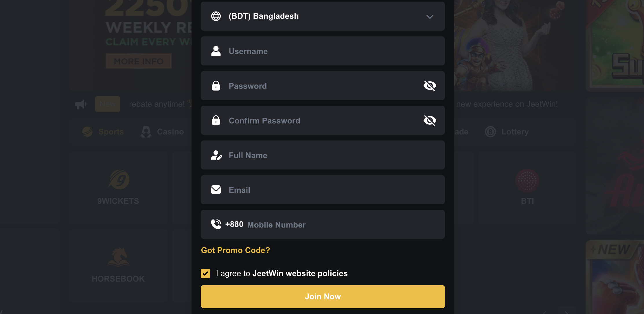Click the envelope icon in Email field

click(216, 190)
